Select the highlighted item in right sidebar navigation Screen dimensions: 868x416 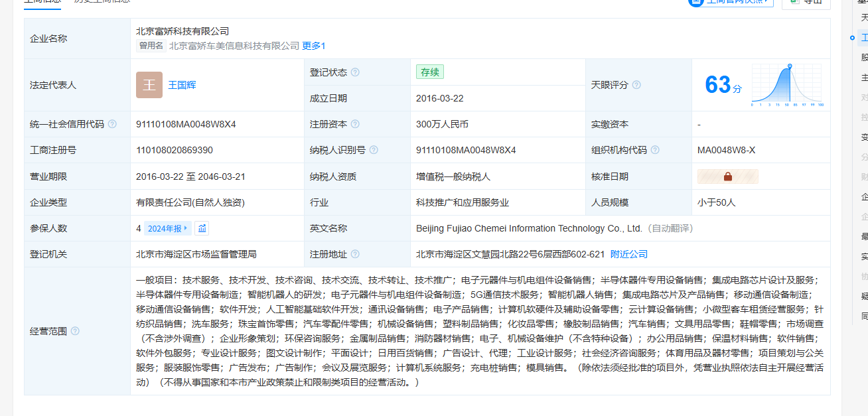[x=863, y=38]
